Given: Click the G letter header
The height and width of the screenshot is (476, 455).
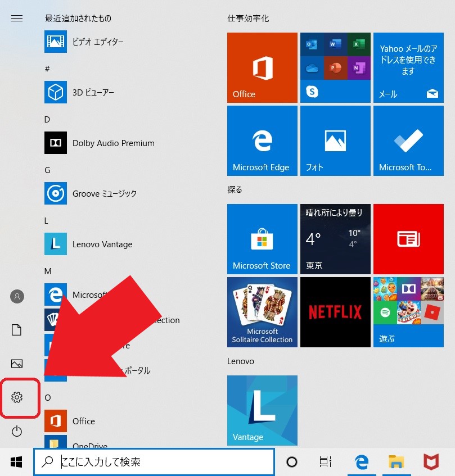Looking at the screenshot, I should pos(47,170).
